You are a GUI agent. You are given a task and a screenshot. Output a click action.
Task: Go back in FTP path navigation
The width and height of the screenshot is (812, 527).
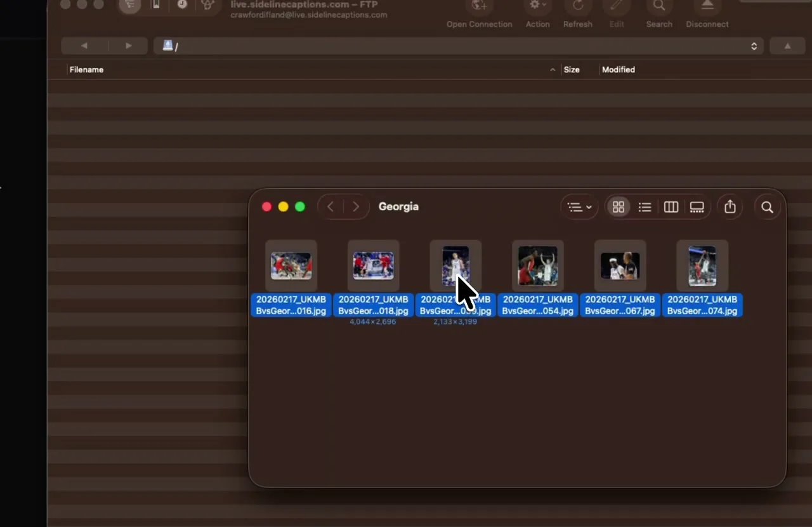point(84,46)
